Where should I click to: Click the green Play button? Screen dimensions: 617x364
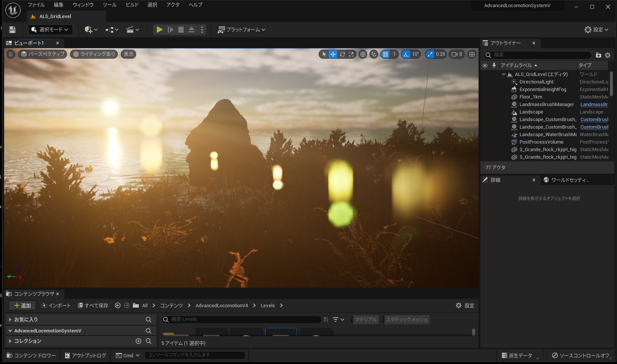(160, 30)
